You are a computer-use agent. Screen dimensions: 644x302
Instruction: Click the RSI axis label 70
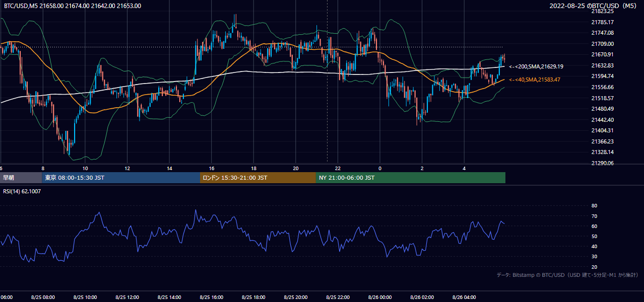[x=594, y=216]
